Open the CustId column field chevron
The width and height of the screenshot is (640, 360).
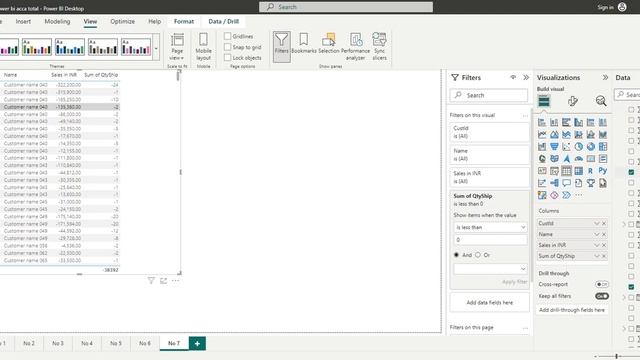(597, 223)
